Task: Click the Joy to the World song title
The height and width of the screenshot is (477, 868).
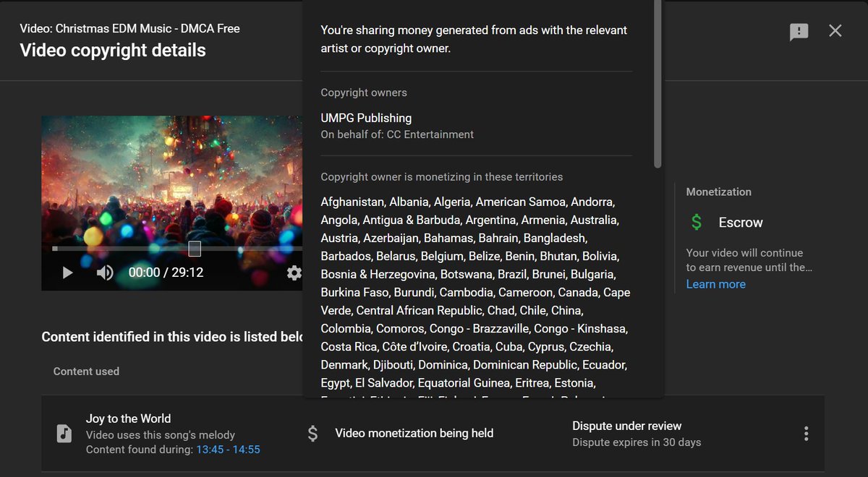Action: [128, 418]
